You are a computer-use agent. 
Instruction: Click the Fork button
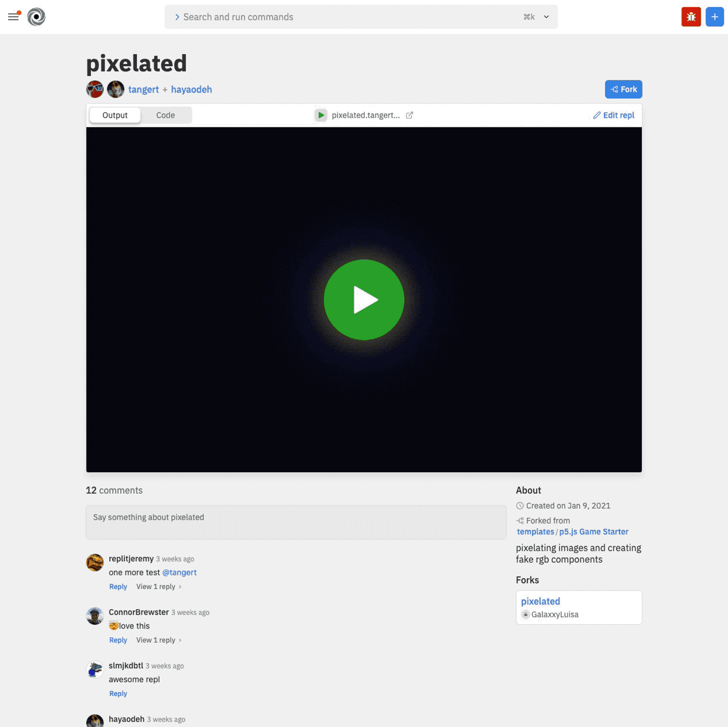[x=623, y=89]
